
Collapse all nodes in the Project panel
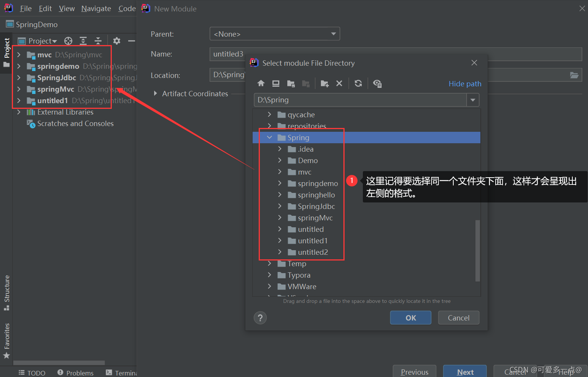(98, 41)
